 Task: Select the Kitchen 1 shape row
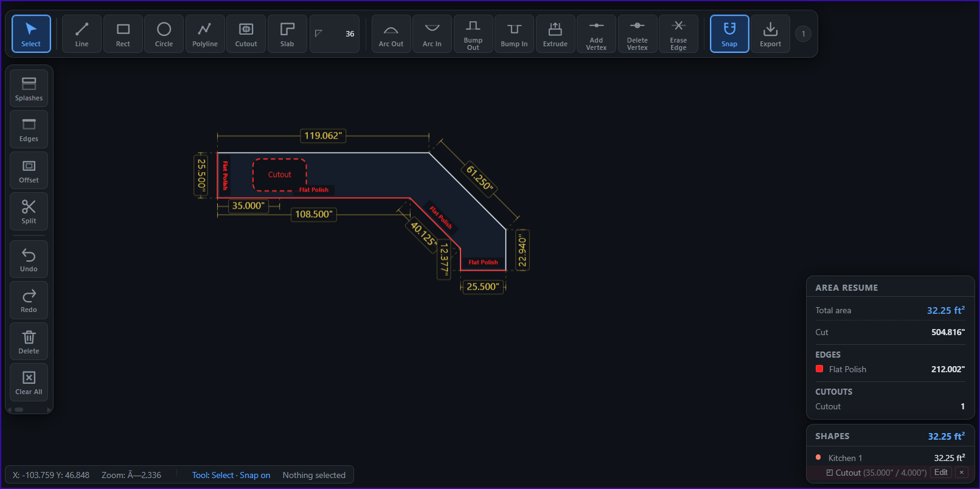pos(890,458)
